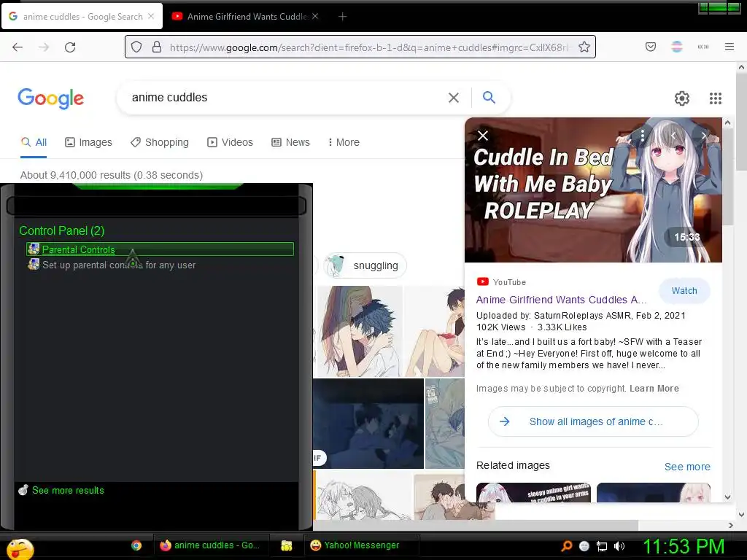Launch Chrome from the taskbar
Image resolution: width=747 pixels, height=560 pixels.
click(136, 545)
